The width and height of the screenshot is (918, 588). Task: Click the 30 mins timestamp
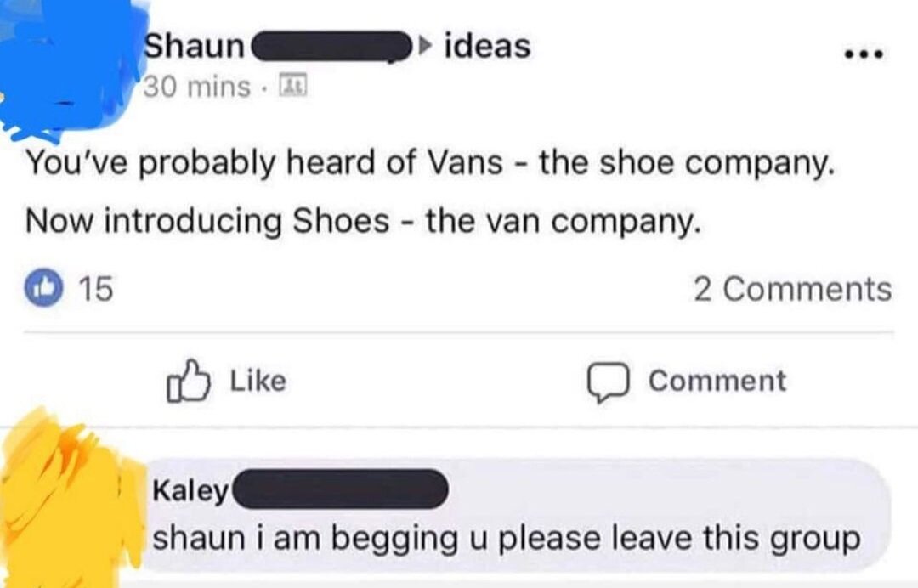click(x=196, y=86)
